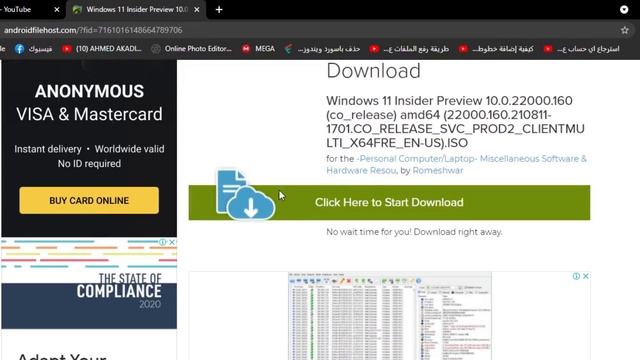Click the Windows 11 tab favicon
The image size is (640, 360).
pos(77,10)
